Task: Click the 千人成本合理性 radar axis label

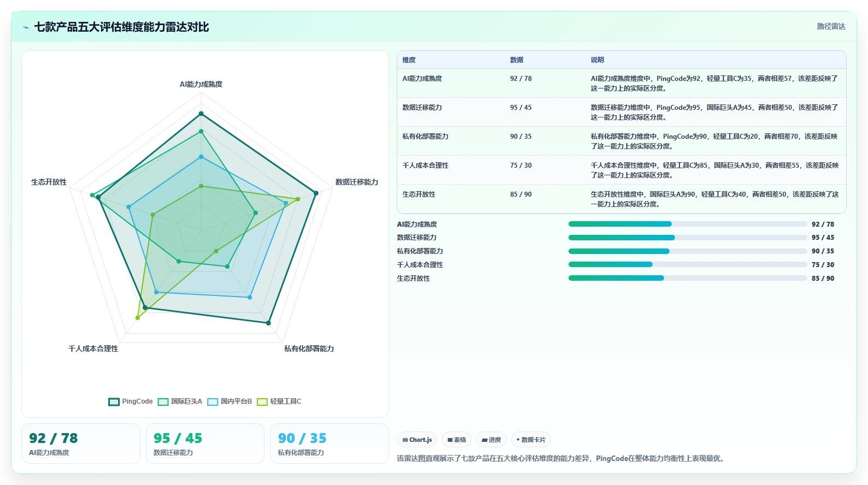Action: coord(93,348)
